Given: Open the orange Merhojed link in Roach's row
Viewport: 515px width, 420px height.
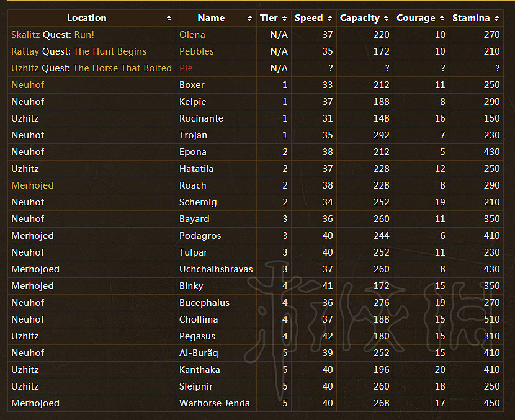Looking at the screenshot, I should (32, 185).
